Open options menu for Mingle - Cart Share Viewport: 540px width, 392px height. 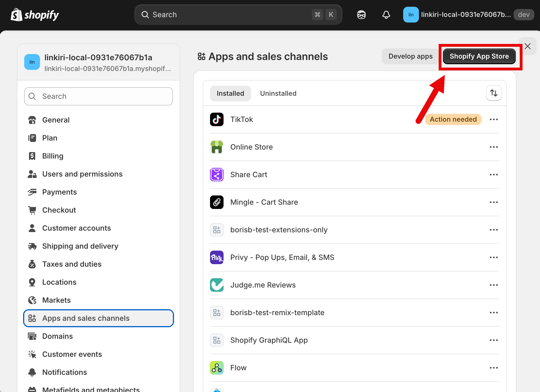coord(494,202)
